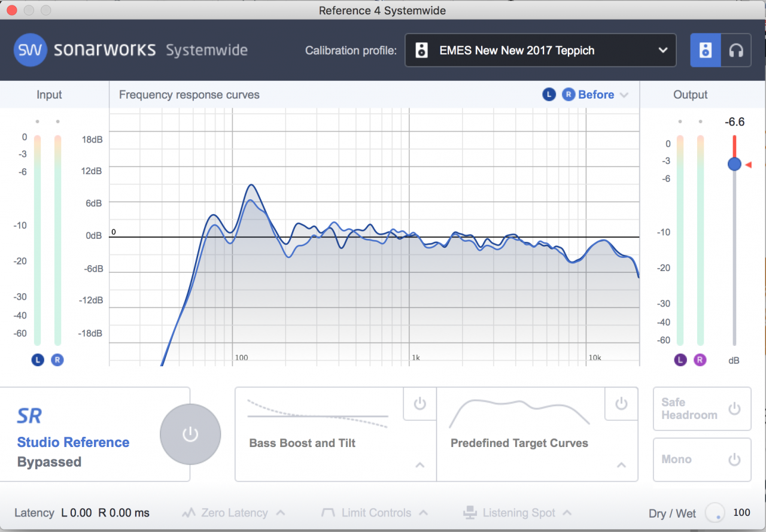Toggle Predefined Target Curves power
The image size is (766, 532).
(622, 404)
